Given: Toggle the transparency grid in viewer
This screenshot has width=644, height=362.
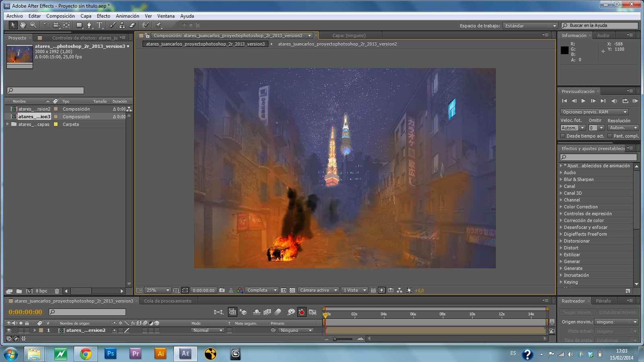Looking at the screenshot, I should pos(293,290).
